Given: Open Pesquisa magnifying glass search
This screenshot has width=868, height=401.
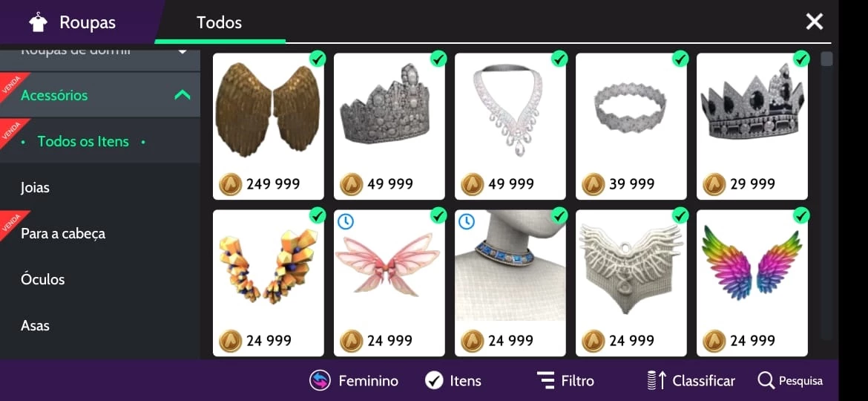Looking at the screenshot, I should (766, 380).
